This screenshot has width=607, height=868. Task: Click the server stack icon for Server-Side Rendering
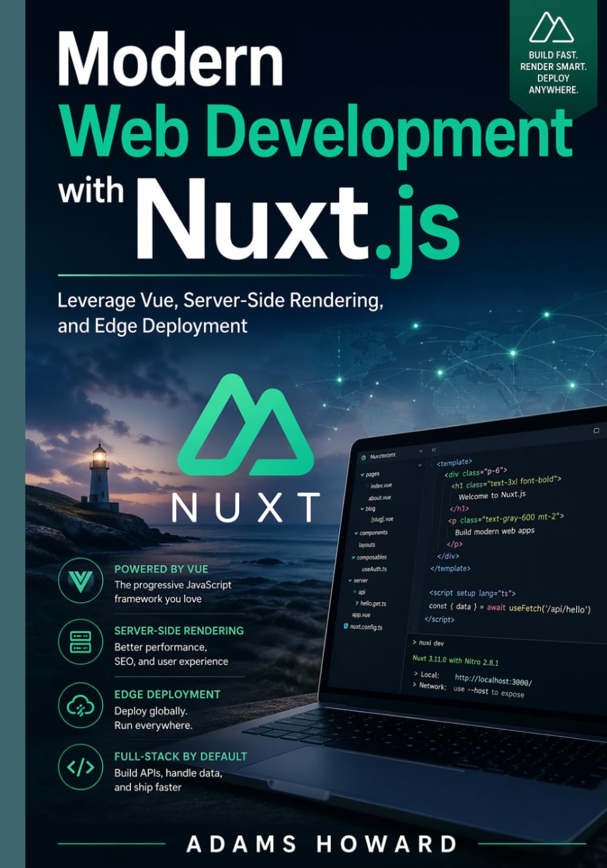point(81,642)
